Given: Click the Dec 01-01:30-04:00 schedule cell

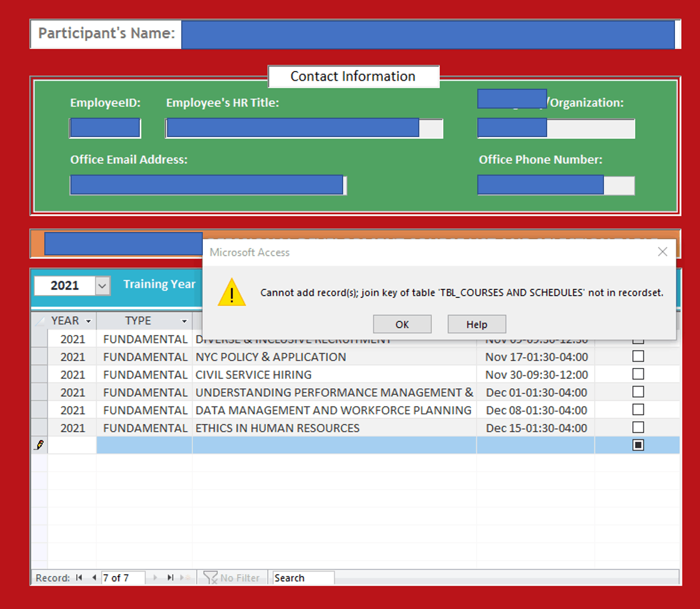Looking at the screenshot, I should coord(536,392).
